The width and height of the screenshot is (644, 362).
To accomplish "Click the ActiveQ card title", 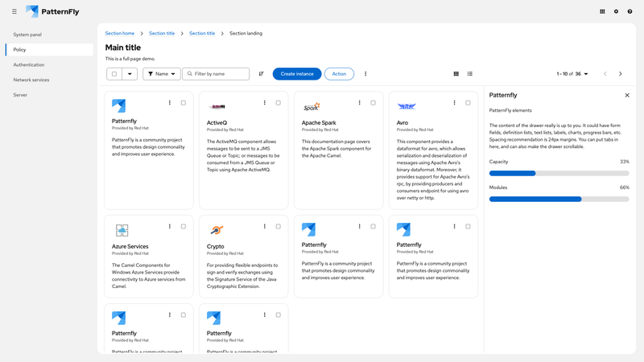I will [x=217, y=123].
